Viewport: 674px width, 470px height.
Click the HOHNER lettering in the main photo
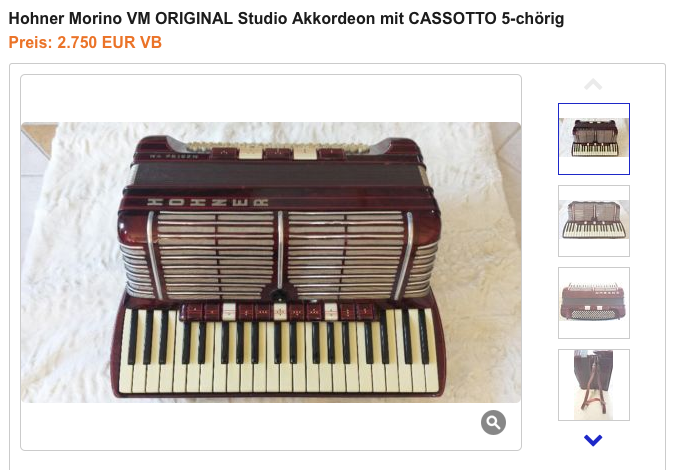208,202
